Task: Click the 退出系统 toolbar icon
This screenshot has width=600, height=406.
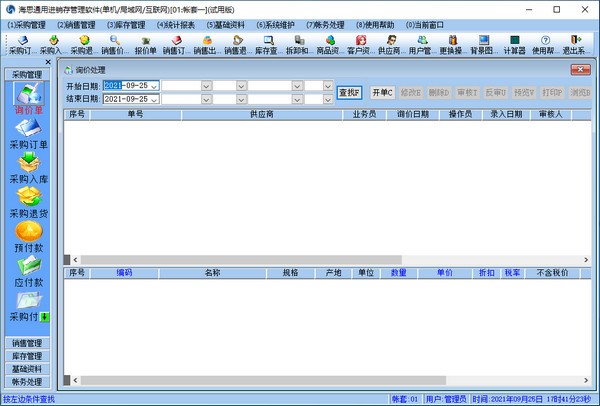Action: 574,44
